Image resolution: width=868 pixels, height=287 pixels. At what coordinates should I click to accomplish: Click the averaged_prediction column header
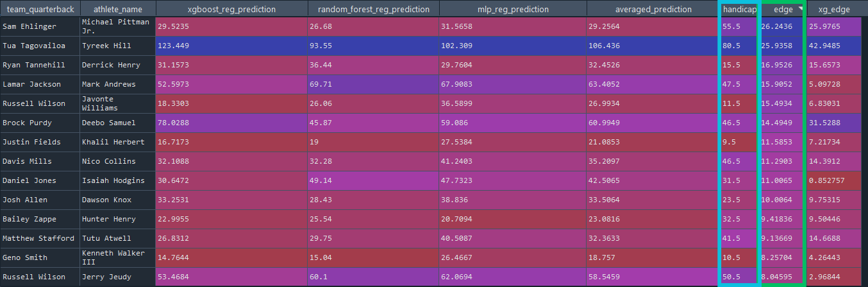pyautogui.click(x=653, y=9)
